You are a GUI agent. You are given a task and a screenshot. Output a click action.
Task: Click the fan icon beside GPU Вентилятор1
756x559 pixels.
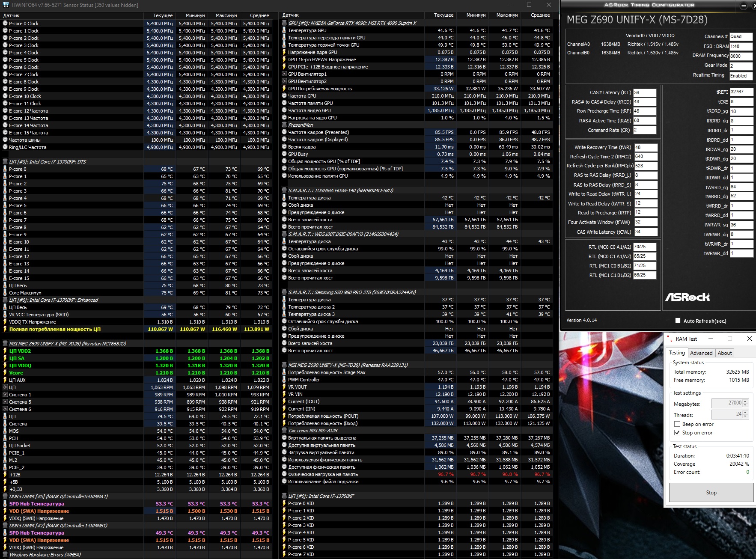coord(284,74)
